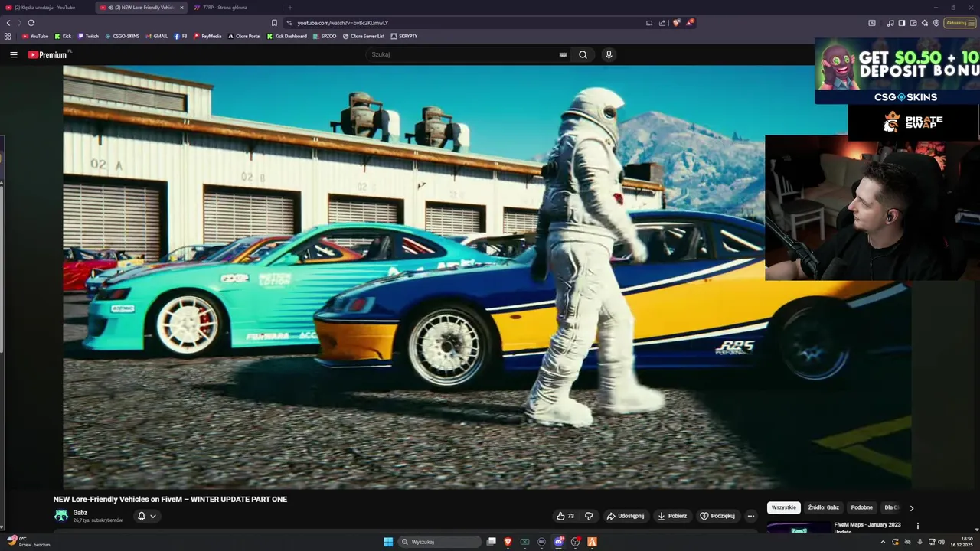
Task: Open the Brave Shields lion icon
Action: (676, 23)
